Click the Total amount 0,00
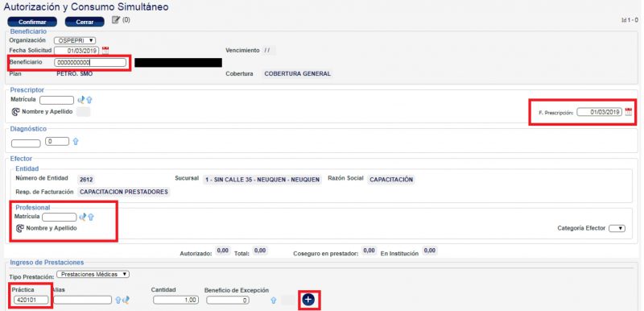Image resolution: width=644 pixels, height=311 pixels. click(260, 251)
